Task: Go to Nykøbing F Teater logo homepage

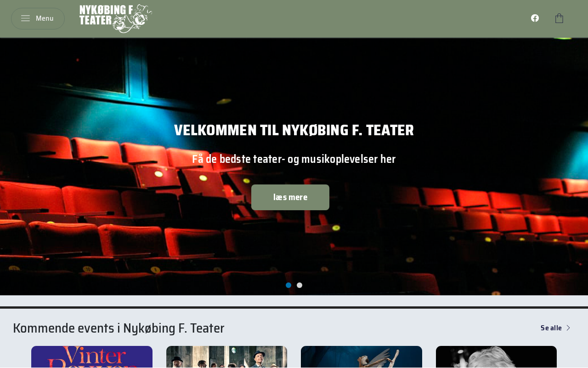Action: coord(116,18)
